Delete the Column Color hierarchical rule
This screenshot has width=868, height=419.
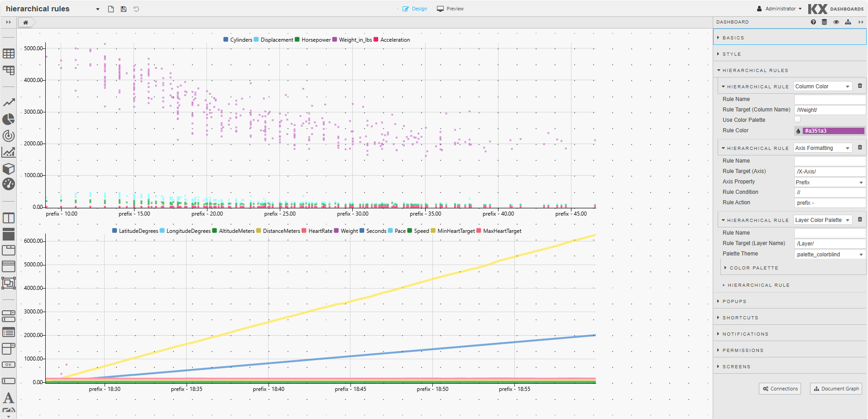tap(860, 86)
